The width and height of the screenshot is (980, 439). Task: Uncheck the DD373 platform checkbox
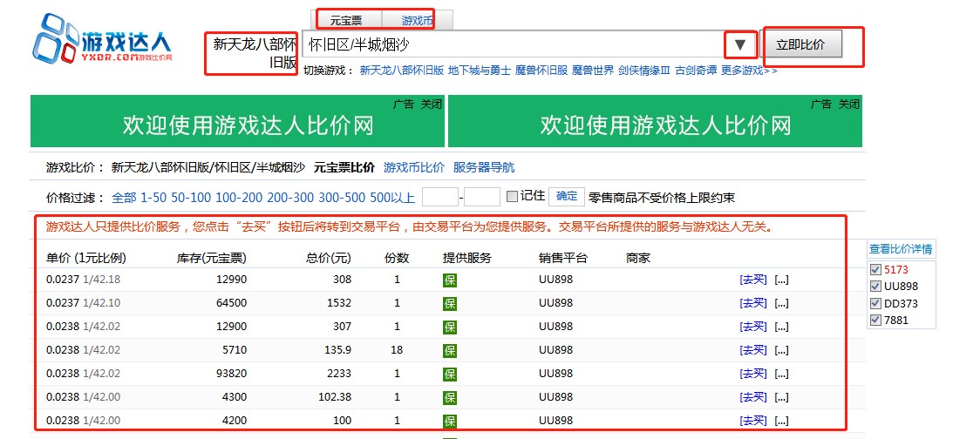[x=875, y=304]
